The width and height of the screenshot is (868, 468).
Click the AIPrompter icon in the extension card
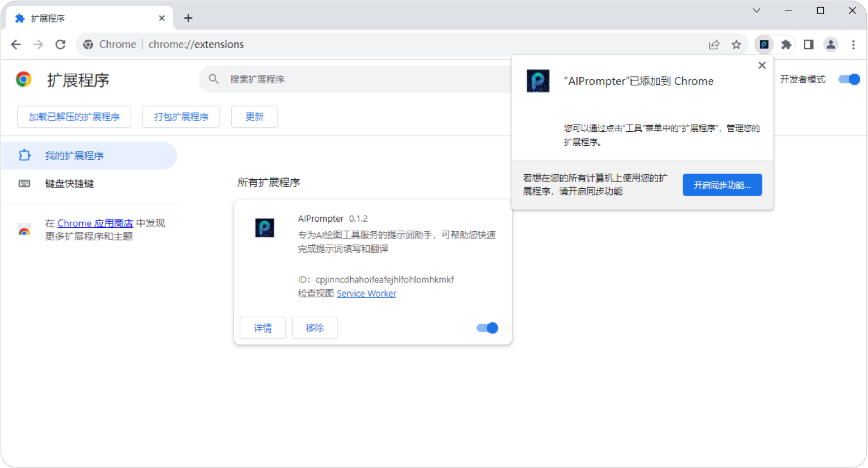[265, 228]
